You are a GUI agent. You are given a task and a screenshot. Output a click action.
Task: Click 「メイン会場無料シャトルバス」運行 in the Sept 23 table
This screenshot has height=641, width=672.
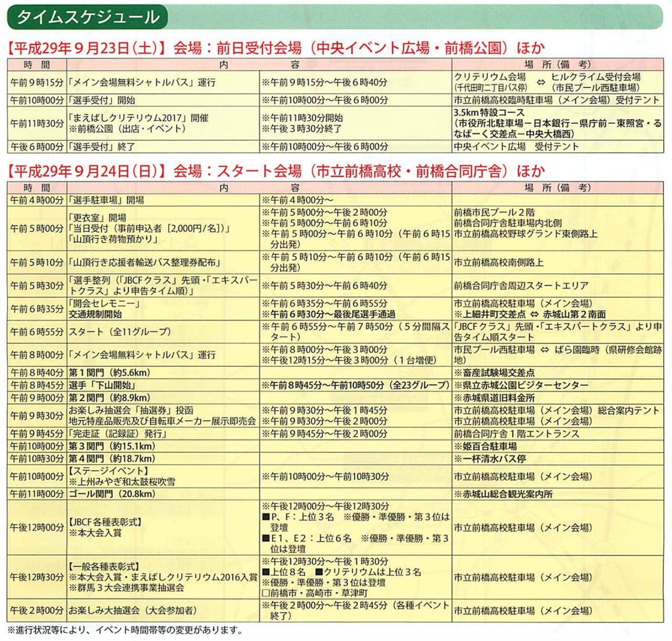tap(142, 82)
